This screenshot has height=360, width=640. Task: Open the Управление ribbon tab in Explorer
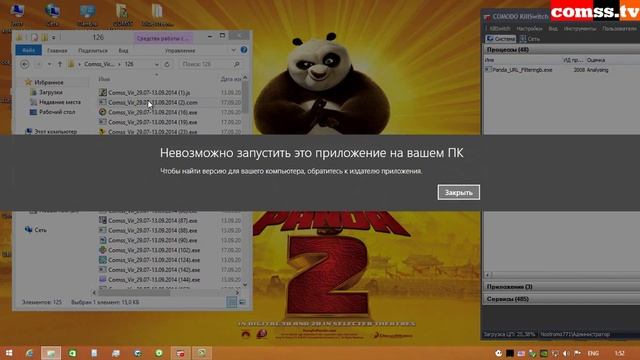pos(180,51)
